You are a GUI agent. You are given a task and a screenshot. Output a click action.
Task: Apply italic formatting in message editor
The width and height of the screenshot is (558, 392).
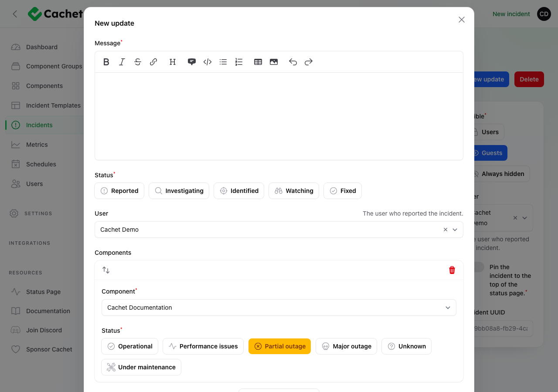(x=122, y=62)
